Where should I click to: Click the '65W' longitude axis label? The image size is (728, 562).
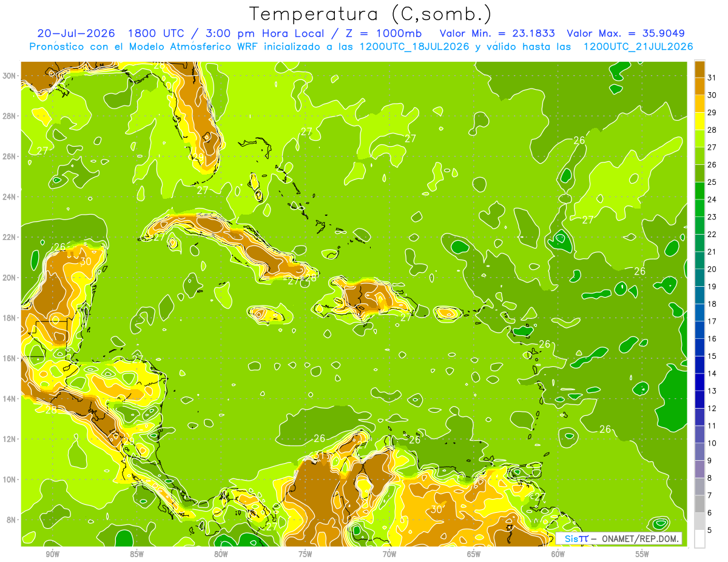pos(474,554)
